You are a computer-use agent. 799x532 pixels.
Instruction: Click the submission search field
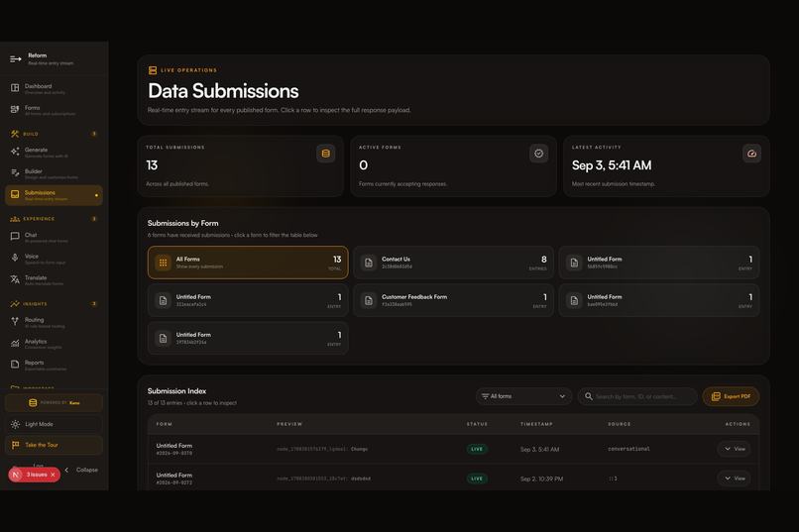tap(637, 396)
